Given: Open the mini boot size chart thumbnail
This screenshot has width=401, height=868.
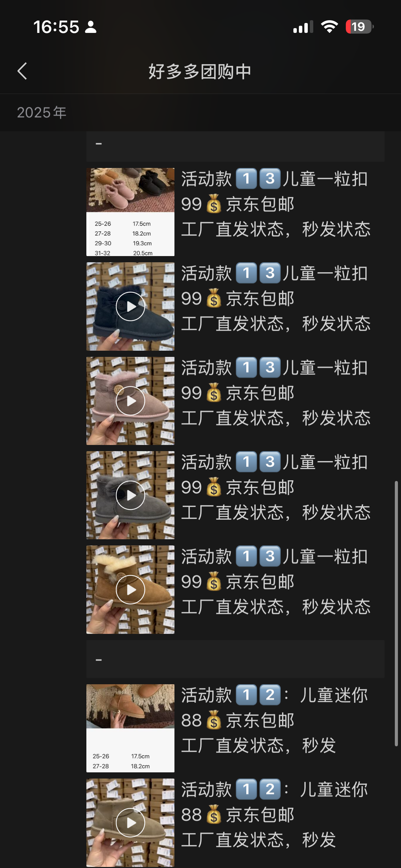Looking at the screenshot, I should (x=130, y=728).
